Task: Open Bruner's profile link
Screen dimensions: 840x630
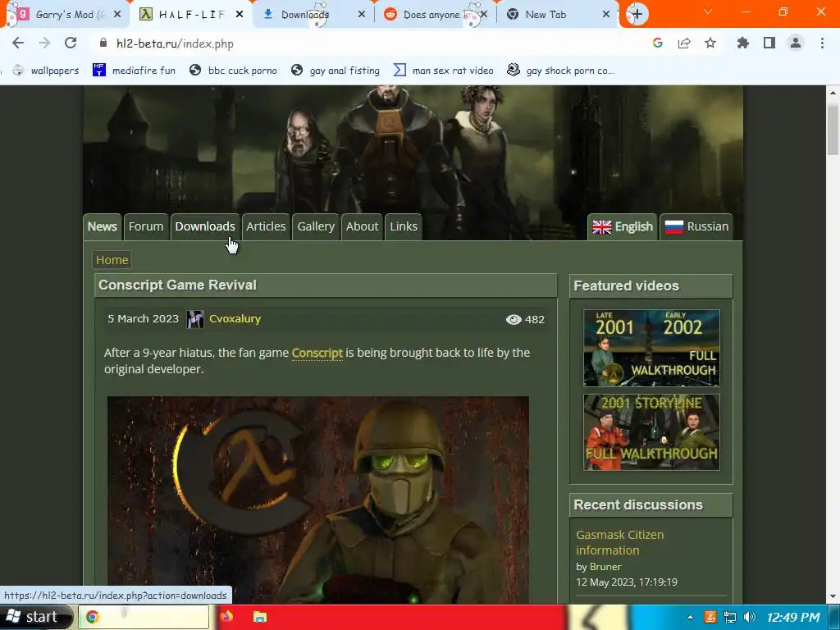Action: point(605,566)
